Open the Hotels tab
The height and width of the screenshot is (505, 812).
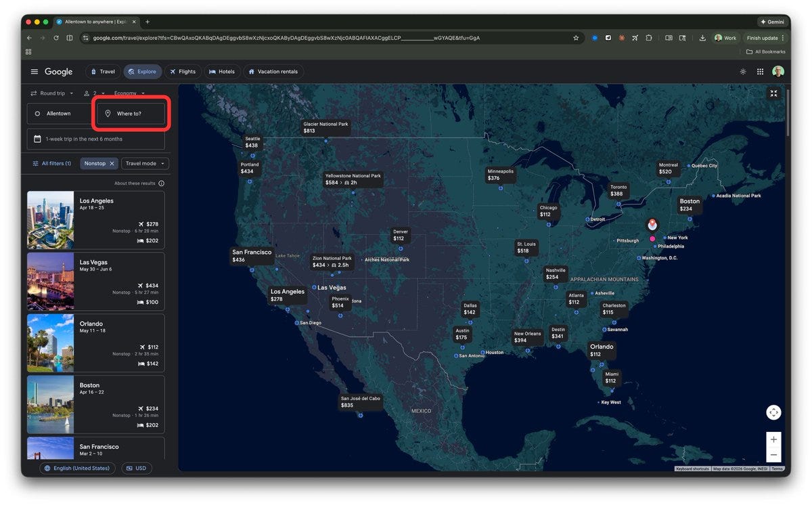pos(222,72)
